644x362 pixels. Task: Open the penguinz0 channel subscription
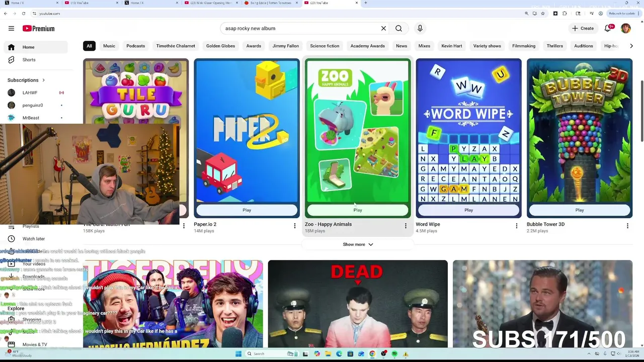35,105
